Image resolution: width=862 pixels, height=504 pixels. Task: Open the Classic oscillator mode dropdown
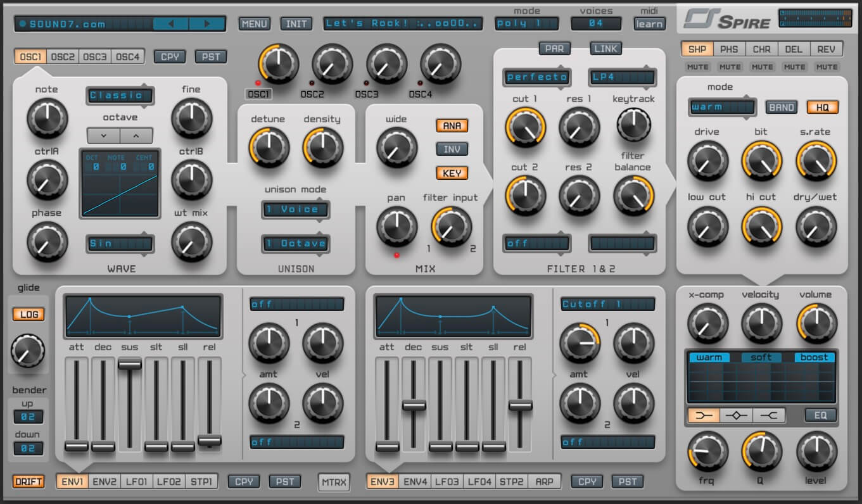point(120,96)
